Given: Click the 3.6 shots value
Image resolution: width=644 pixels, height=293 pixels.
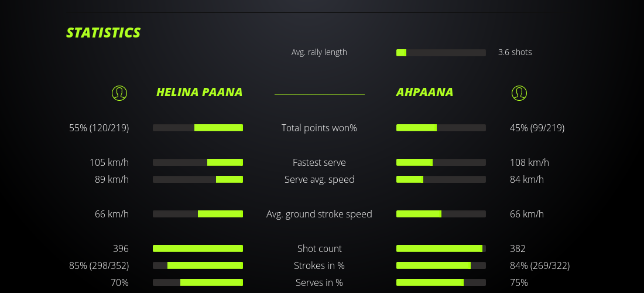Looking at the screenshot, I should [x=515, y=52].
